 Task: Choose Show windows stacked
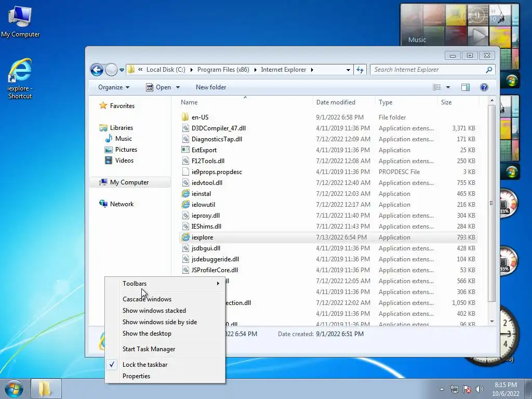coord(165,311)
